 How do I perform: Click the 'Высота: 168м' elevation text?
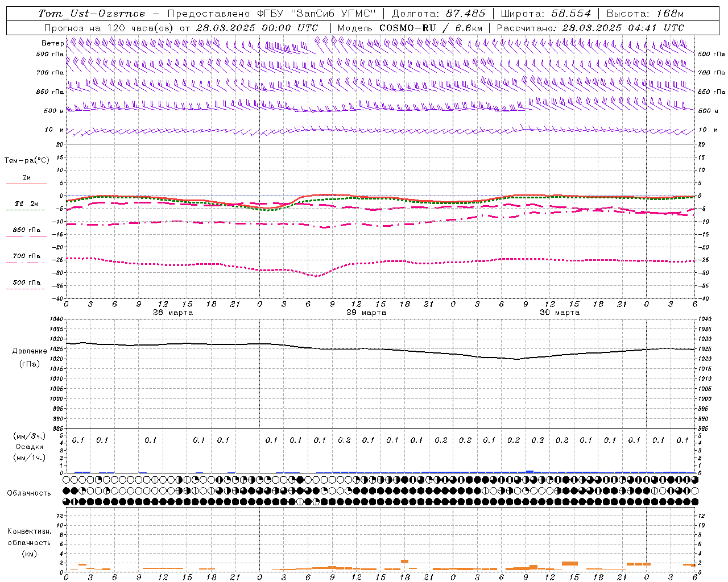(645, 14)
